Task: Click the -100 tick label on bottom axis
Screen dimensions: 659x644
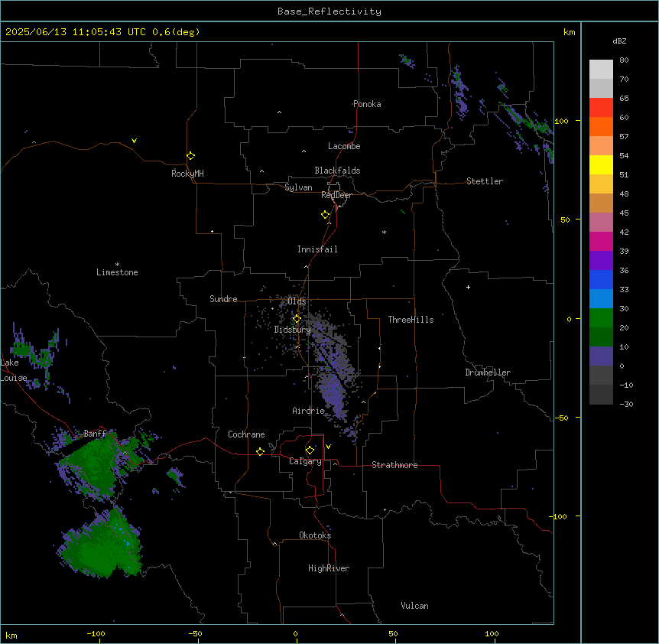Action: [x=96, y=633]
